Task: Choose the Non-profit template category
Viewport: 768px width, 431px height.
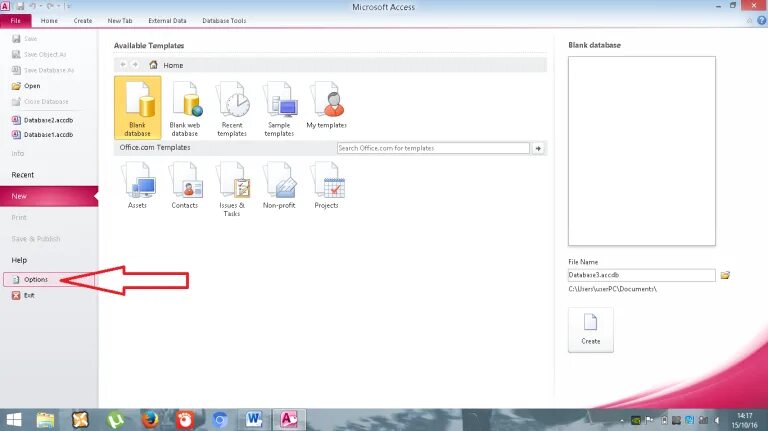Action: [x=279, y=185]
